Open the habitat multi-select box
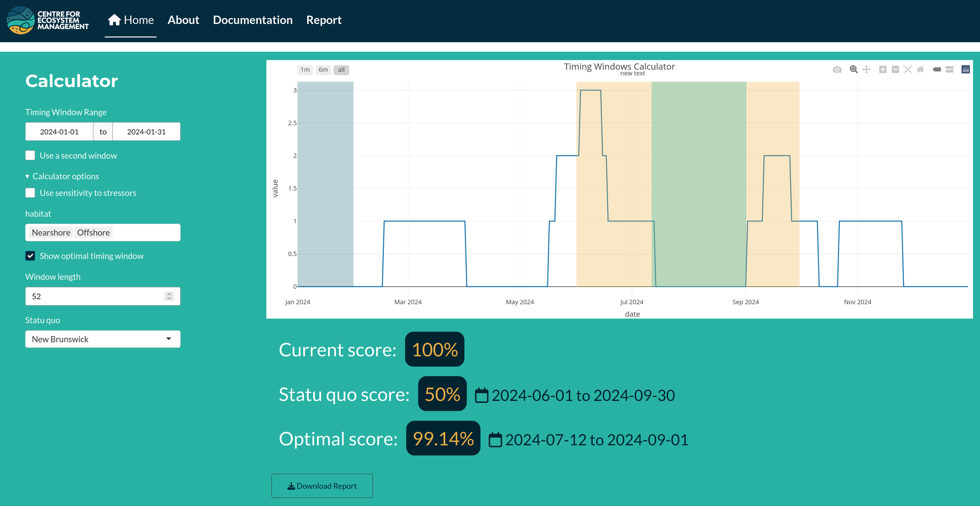Viewport: 980px width, 506px height. [145, 233]
